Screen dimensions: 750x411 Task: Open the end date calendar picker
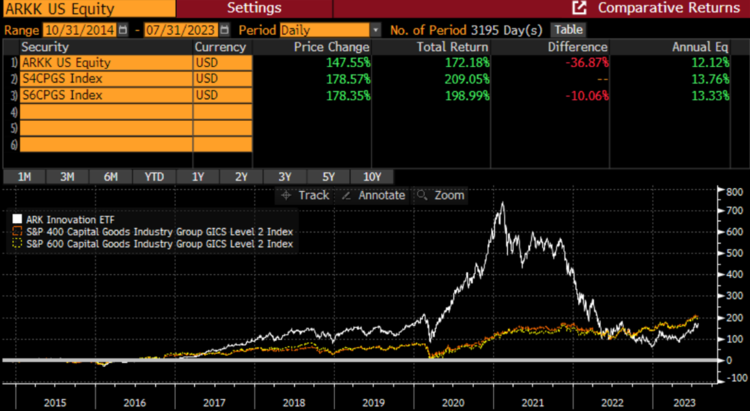(226, 30)
